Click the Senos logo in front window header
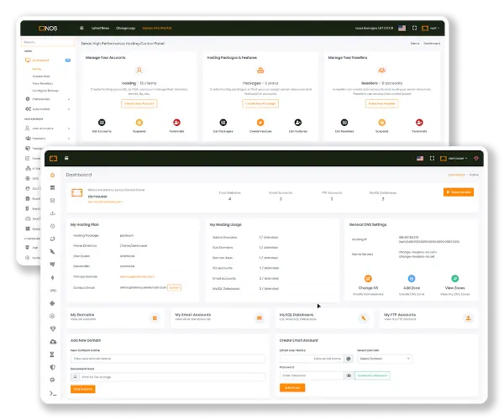 (54, 159)
